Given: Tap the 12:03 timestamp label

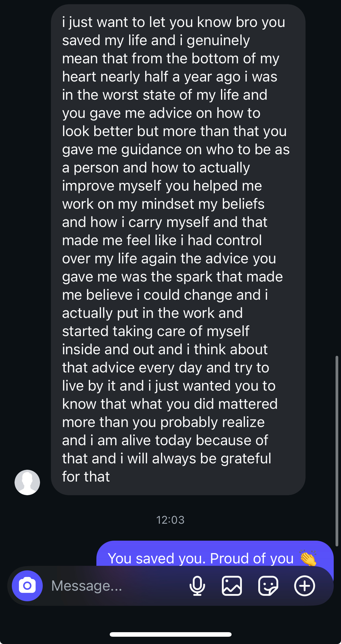Looking at the screenshot, I should [x=170, y=520].
